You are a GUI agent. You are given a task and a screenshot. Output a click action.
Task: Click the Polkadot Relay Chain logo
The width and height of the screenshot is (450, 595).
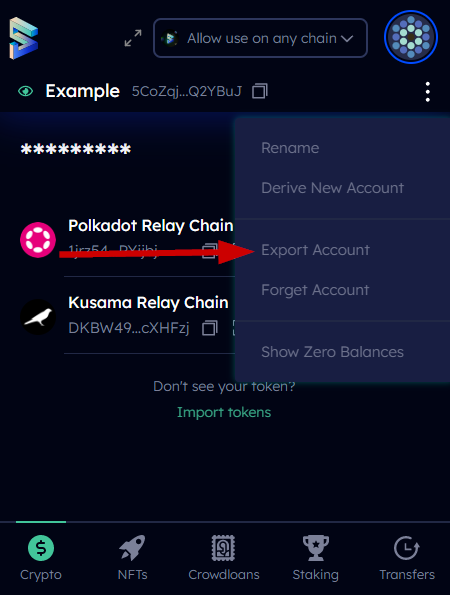point(38,240)
